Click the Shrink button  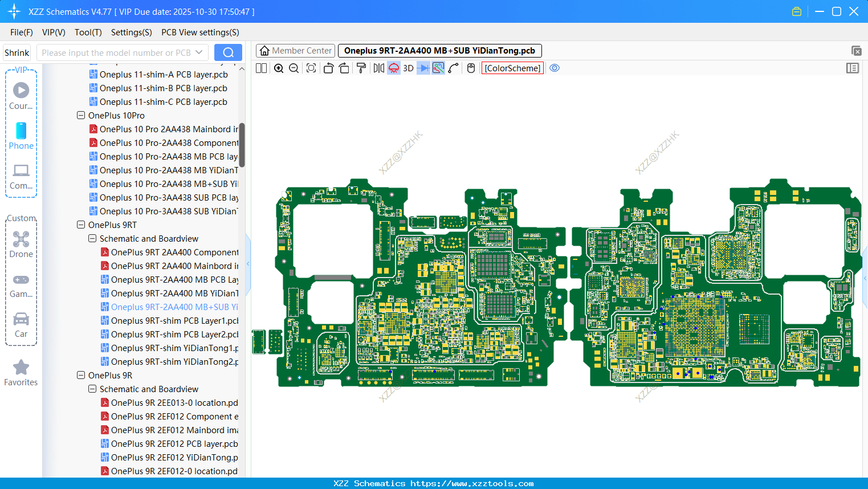coord(17,53)
